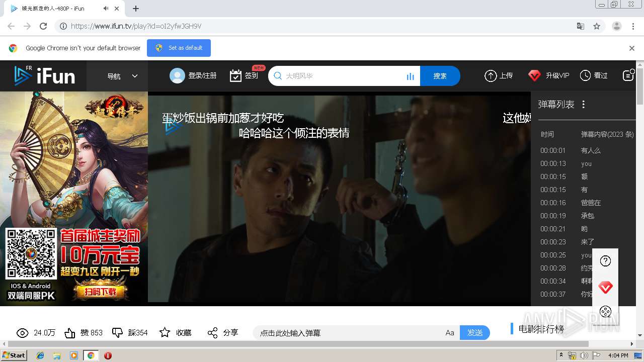Select danmaku row 00:00:19 承包

584,216
